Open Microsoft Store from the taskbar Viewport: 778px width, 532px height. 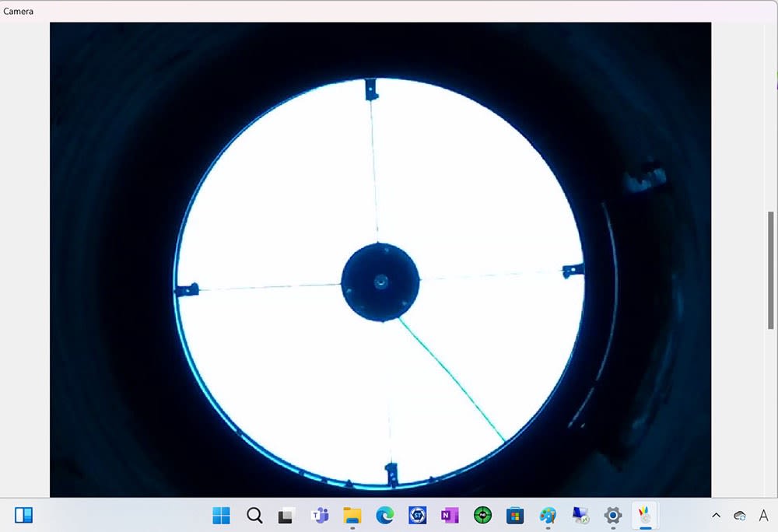(x=515, y=516)
